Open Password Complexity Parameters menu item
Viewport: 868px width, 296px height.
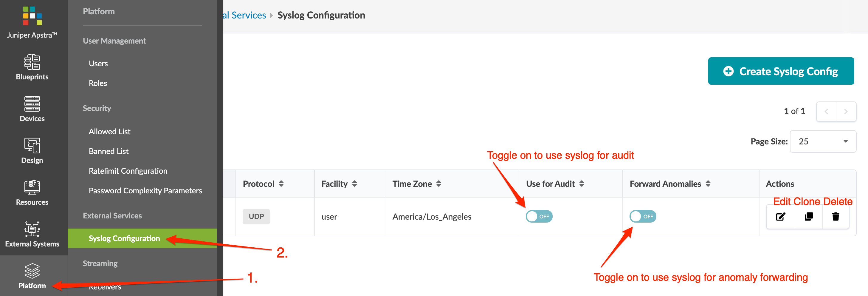point(145,190)
